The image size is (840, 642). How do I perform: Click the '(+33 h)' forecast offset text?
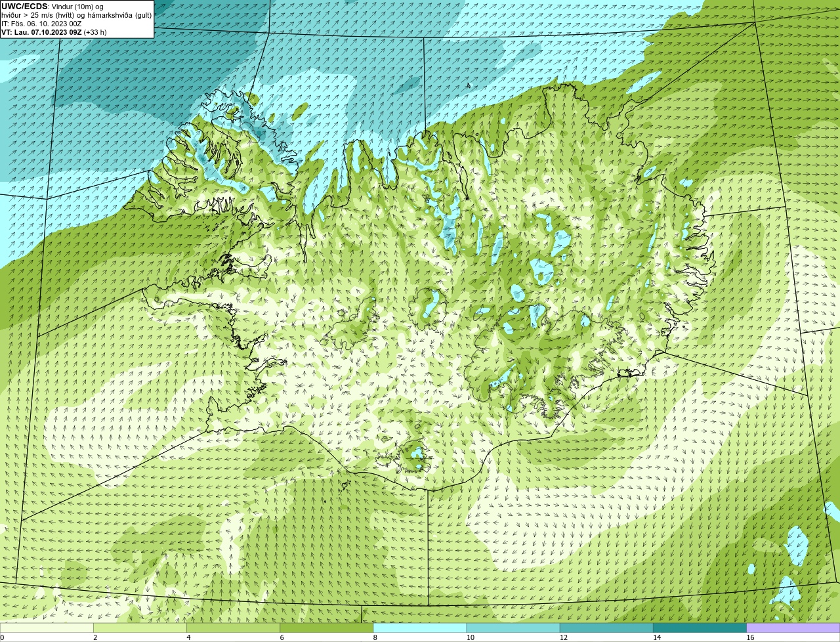tap(95, 32)
